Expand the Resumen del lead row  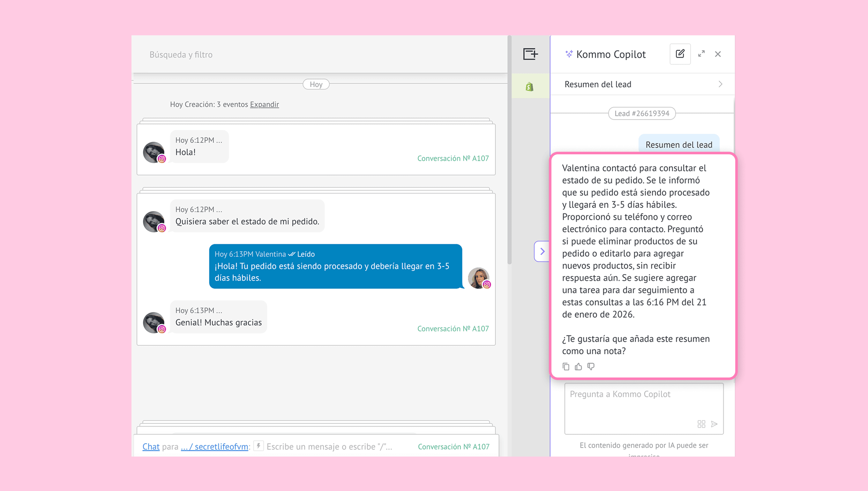click(x=720, y=84)
